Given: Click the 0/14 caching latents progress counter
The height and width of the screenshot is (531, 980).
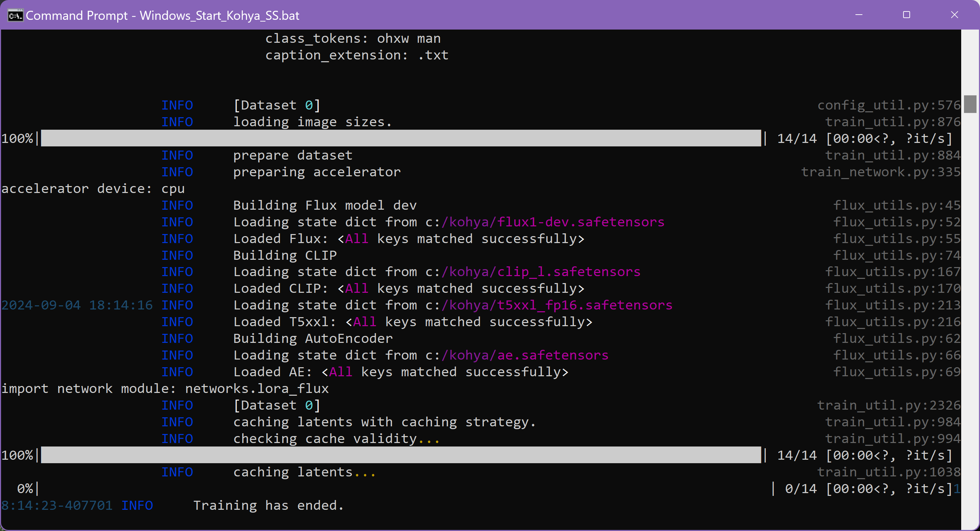Looking at the screenshot, I should click(x=800, y=489).
